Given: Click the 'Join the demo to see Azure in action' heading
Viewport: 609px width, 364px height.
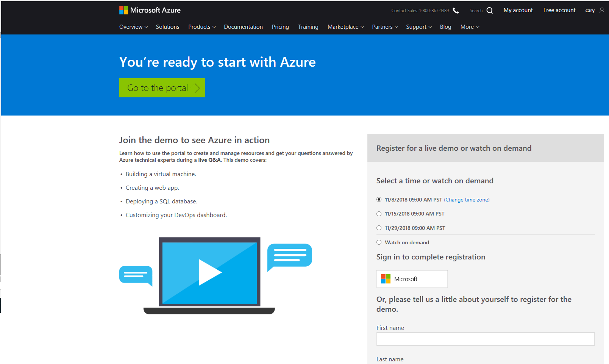Looking at the screenshot, I should click(194, 140).
